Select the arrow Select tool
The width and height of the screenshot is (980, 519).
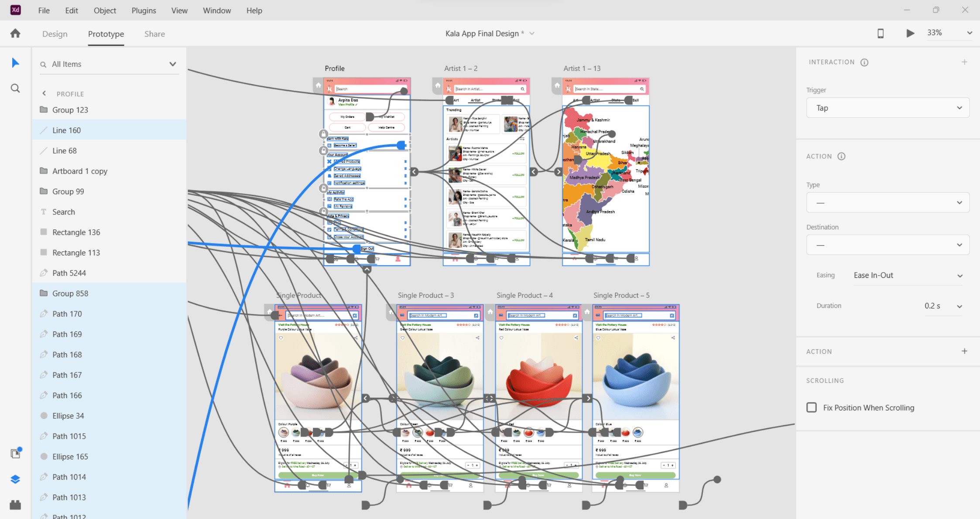pos(15,63)
